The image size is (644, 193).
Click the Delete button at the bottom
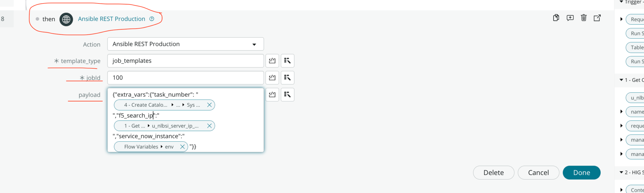(x=493, y=173)
